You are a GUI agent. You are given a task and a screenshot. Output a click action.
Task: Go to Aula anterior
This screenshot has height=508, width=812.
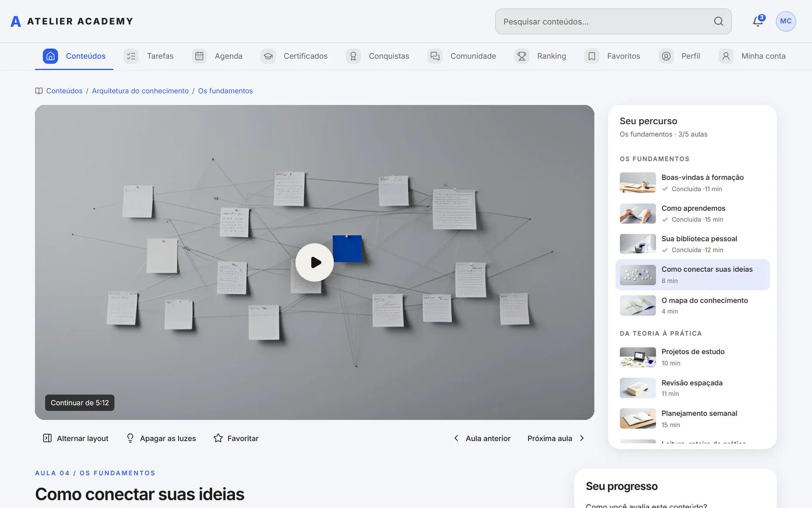coord(482,438)
